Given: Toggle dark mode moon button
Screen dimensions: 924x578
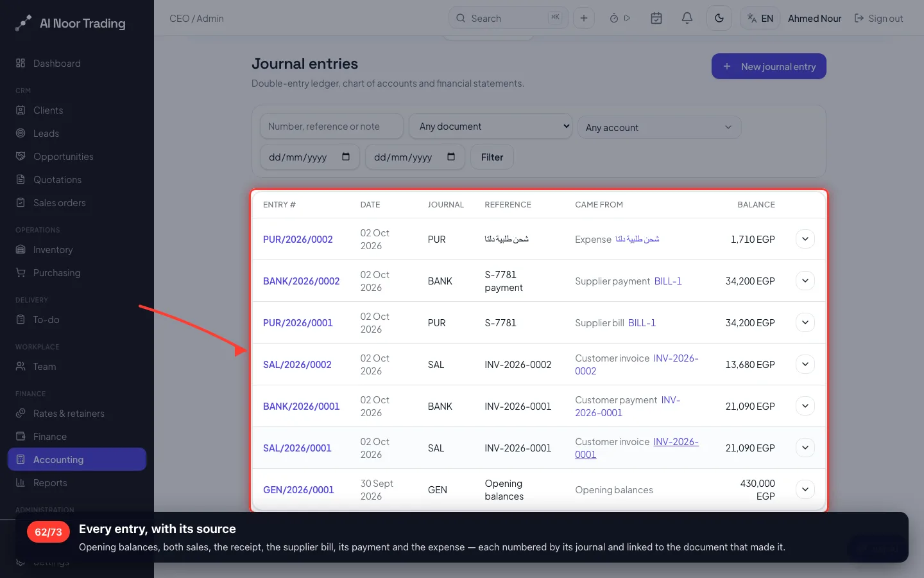Looking at the screenshot, I should click(719, 18).
